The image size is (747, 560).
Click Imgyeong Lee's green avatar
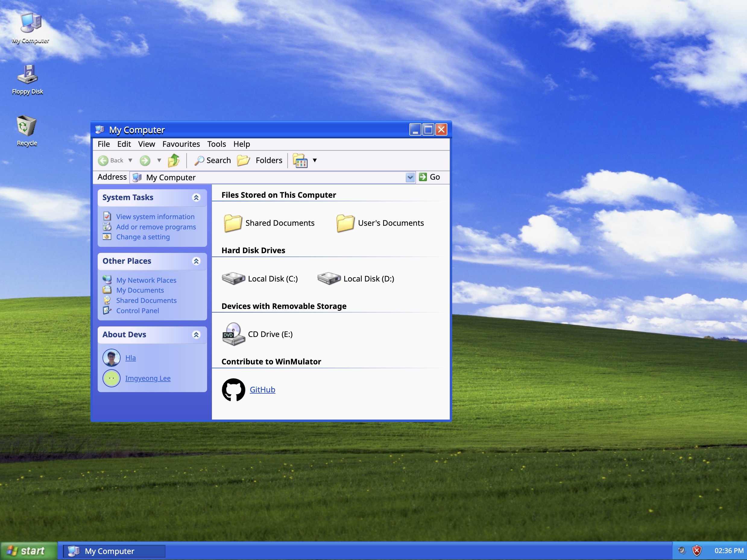click(x=112, y=378)
